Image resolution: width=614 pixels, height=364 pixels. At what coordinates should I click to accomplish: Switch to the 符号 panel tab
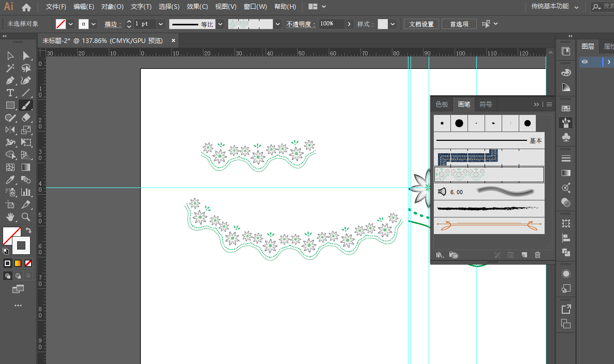(486, 104)
